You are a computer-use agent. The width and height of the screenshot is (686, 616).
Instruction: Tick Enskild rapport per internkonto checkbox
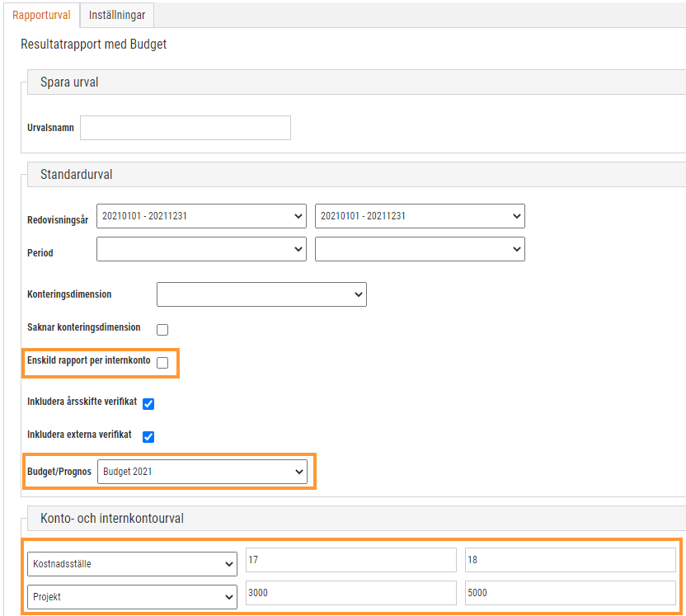(x=162, y=363)
